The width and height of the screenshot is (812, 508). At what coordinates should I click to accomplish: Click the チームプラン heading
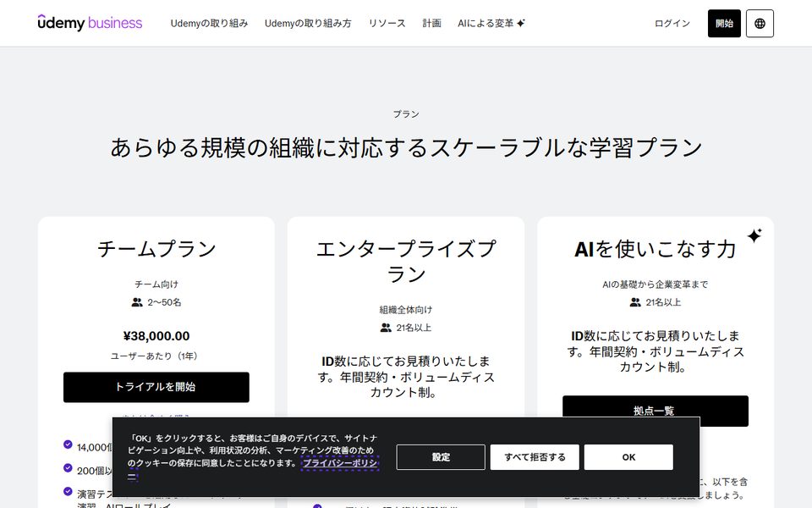point(156,249)
